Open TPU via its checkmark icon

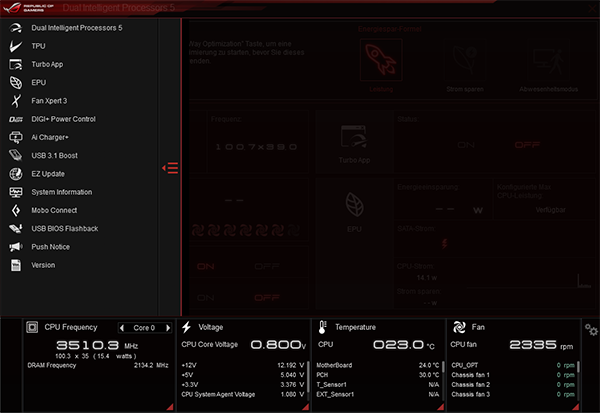[x=16, y=46]
